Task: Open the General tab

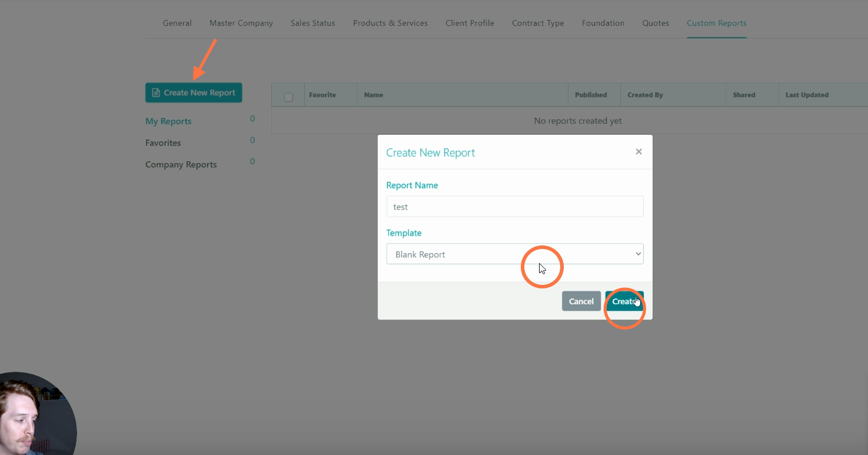Action: [x=177, y=23]
